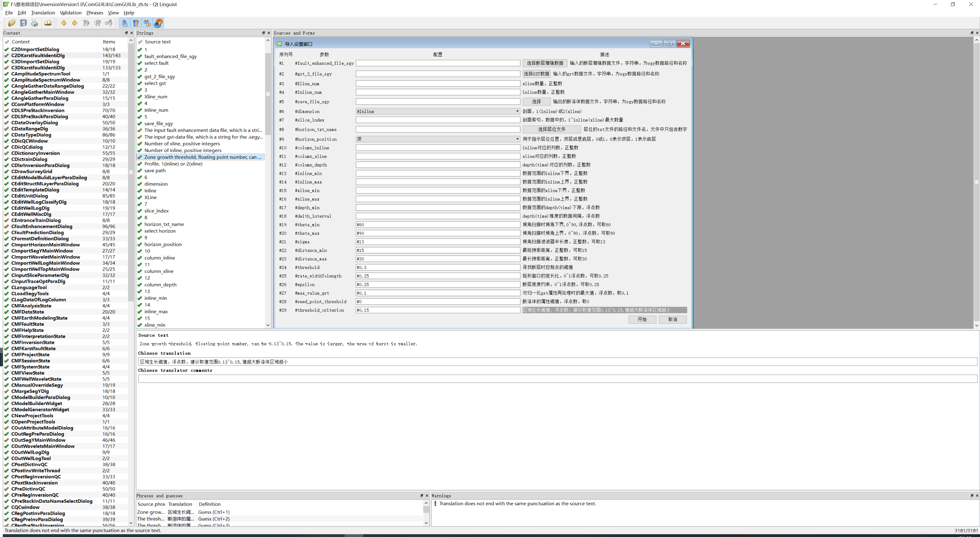Save the translation file

[23, 23]
